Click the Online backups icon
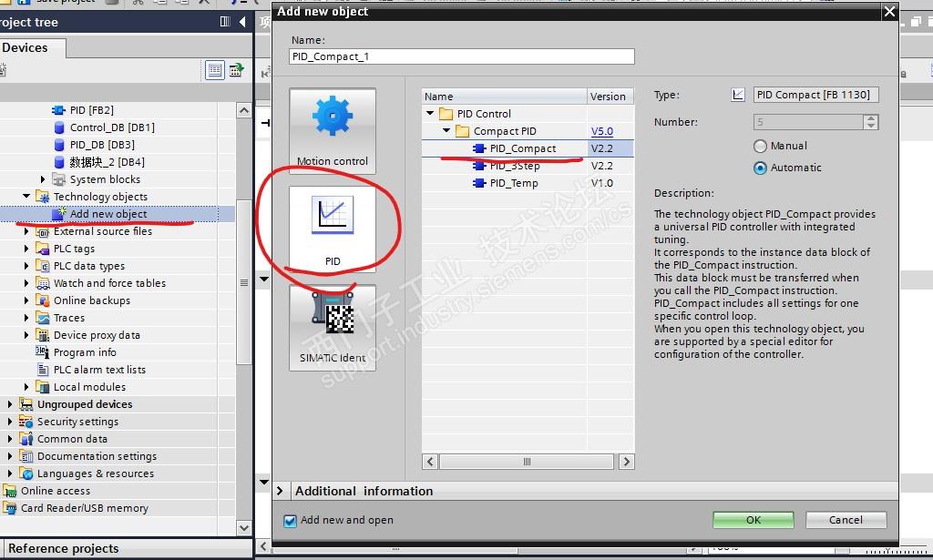 [42, 300]
